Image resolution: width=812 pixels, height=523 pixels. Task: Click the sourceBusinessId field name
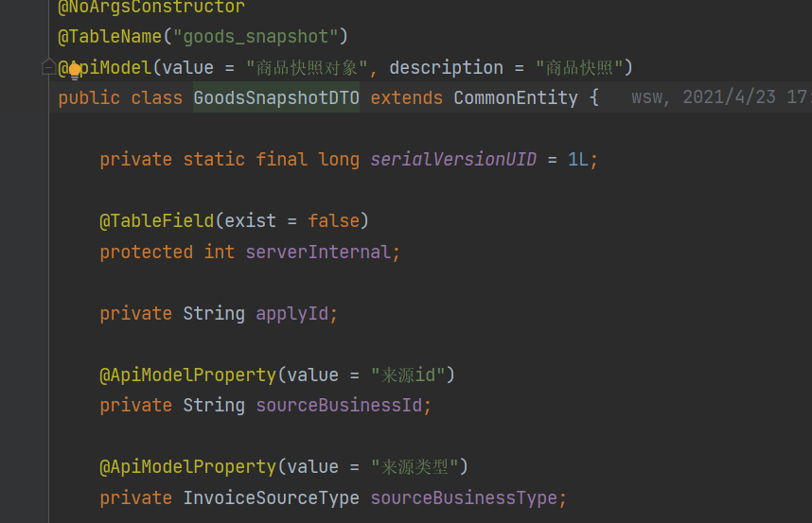pos(339,405)
